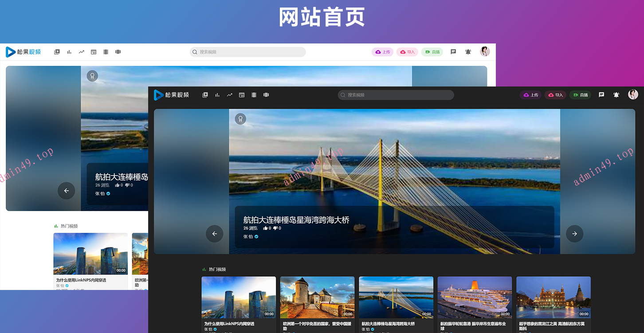The image size is (644, 333).
Task: Click the video library icon in dark navbar
Action: point(205,95)
